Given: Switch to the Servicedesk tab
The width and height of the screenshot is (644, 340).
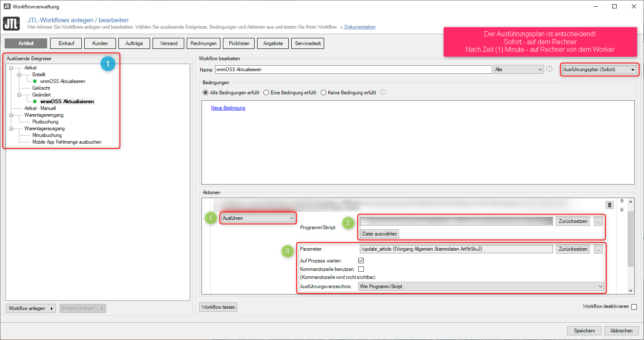Looking at the screenshot, I should [308, 43].
